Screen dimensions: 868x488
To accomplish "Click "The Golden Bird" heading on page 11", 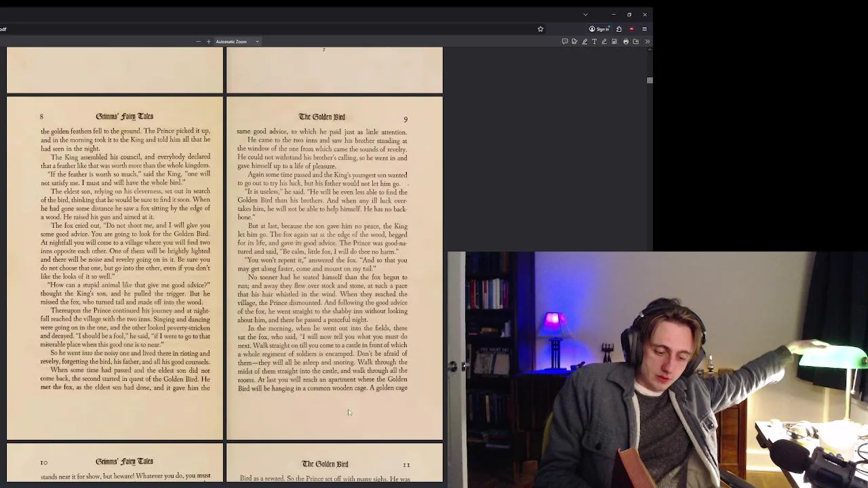I will tap(325, 464).
